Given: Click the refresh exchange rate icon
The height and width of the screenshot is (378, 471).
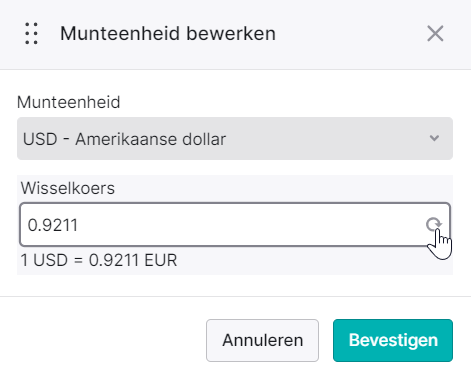Looking at the screenshot, I should [x=434, y=224].
